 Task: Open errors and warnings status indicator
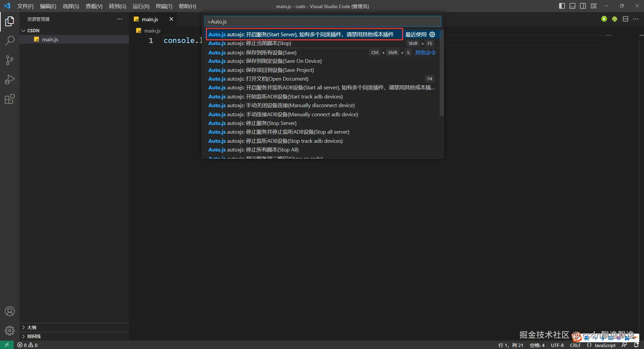tap(28, 345)
